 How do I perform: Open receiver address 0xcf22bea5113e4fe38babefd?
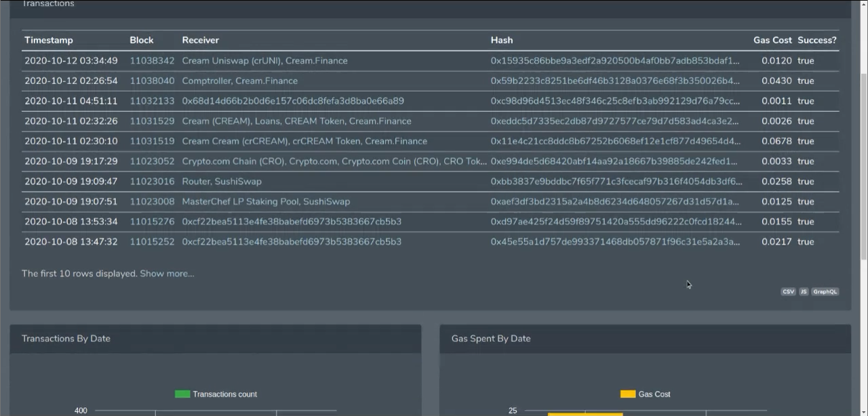coord(292,221)
